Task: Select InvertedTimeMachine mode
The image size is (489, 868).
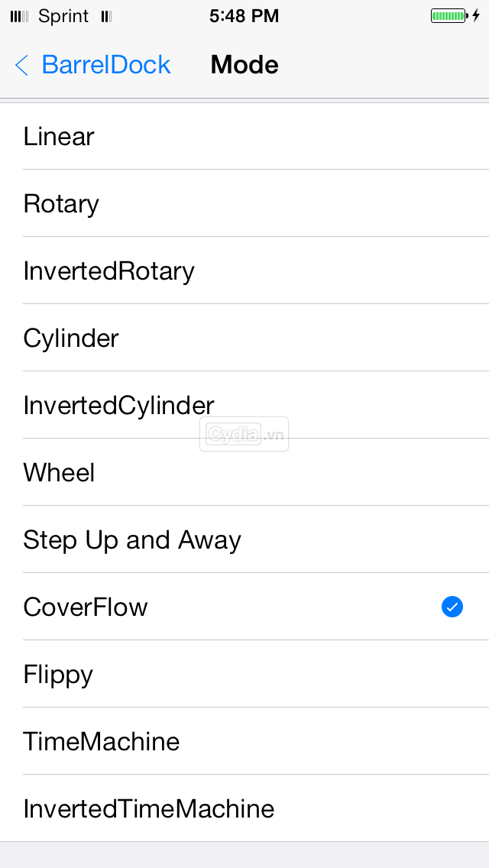Action: click(x=244, y=808)
